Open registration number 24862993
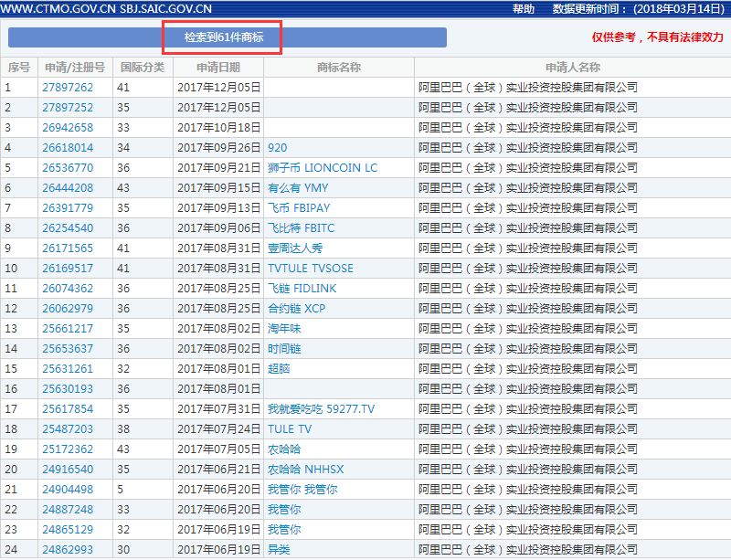Screen dimensions: 731x560 (x=68, y=550)
